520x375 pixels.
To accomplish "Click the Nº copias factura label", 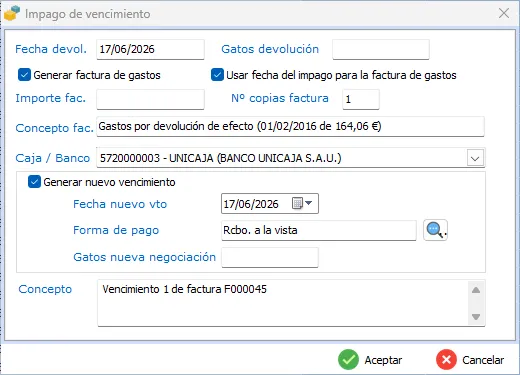I will click(280, 98).
